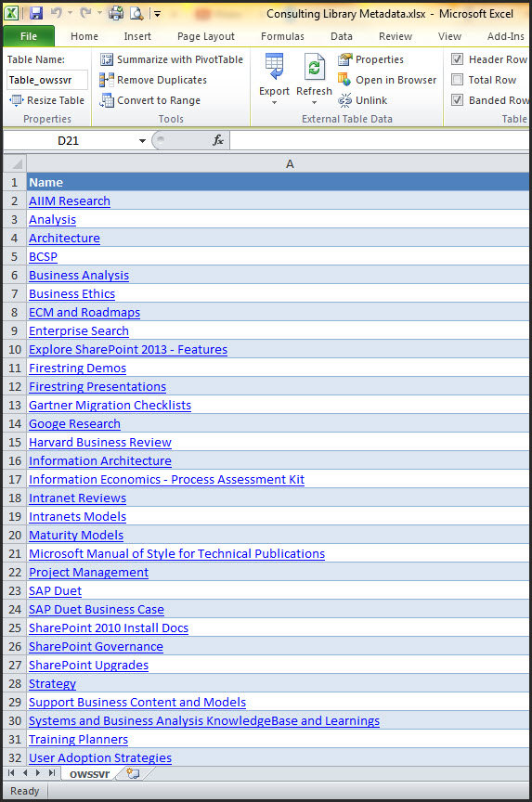The height and width of the screenshot is (802, 532).
Task: Switch to the Add-Ins tab
Action: click(x=505, y=36)
